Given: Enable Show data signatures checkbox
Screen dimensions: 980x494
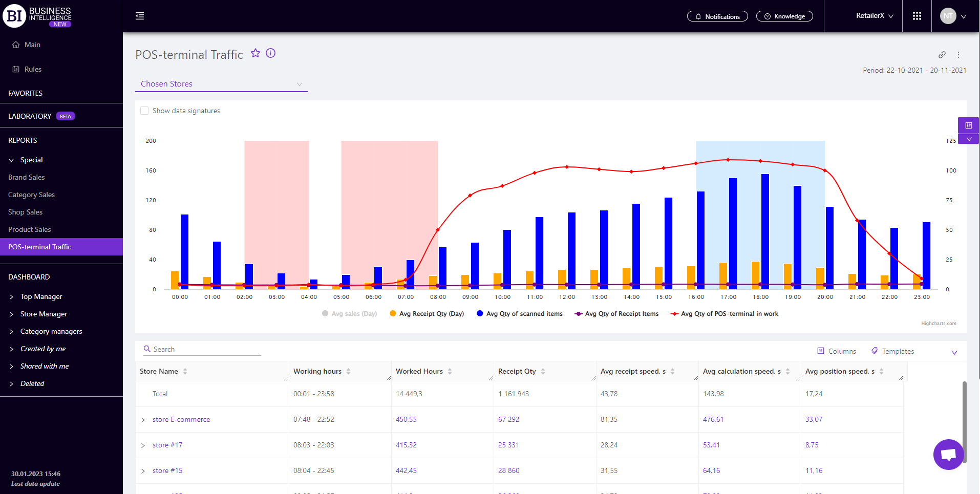Looking at the screenshot, I should coord(144,111).
